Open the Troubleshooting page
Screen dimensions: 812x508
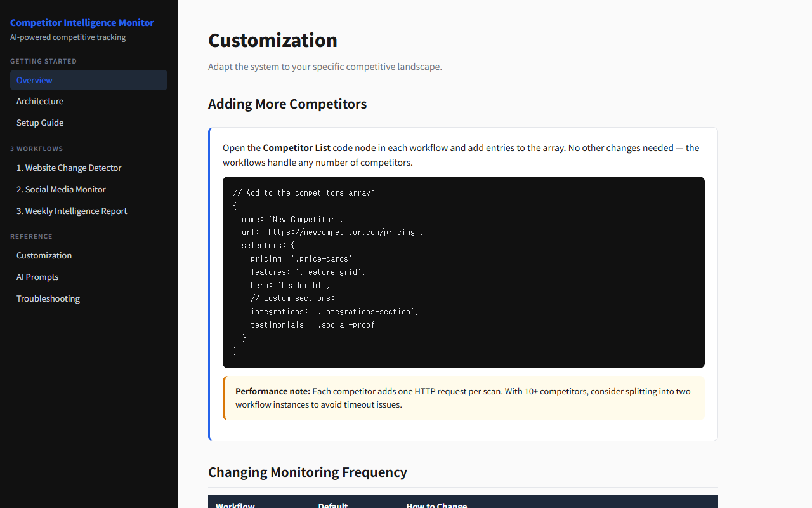point(48,298)
